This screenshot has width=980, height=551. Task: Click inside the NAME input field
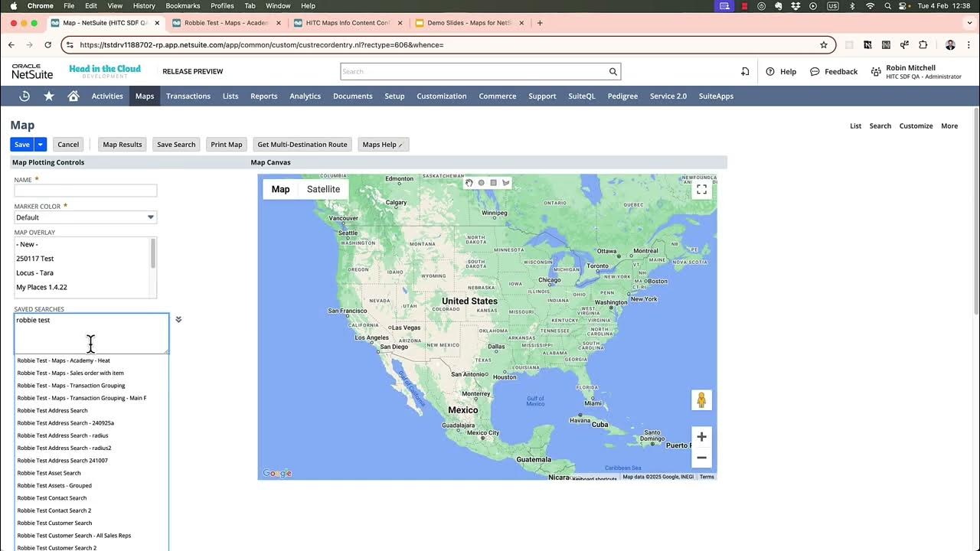click(85, 190)
